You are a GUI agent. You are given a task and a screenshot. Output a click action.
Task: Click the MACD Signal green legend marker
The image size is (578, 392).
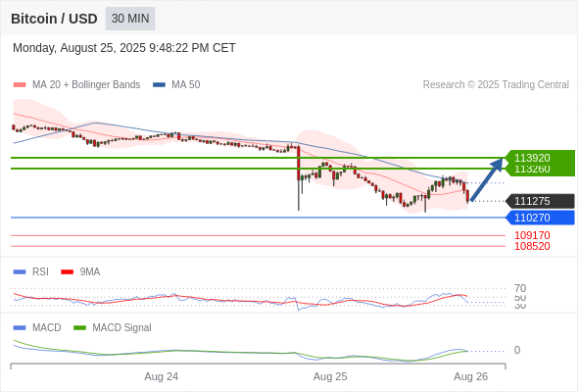click(79, 327)
